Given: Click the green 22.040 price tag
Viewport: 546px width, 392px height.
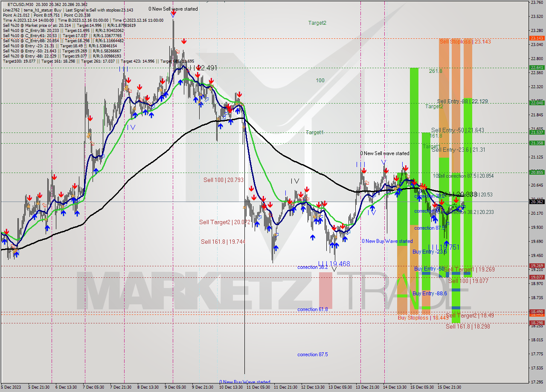Looking at the screenshot, I should tap(537, 103).
